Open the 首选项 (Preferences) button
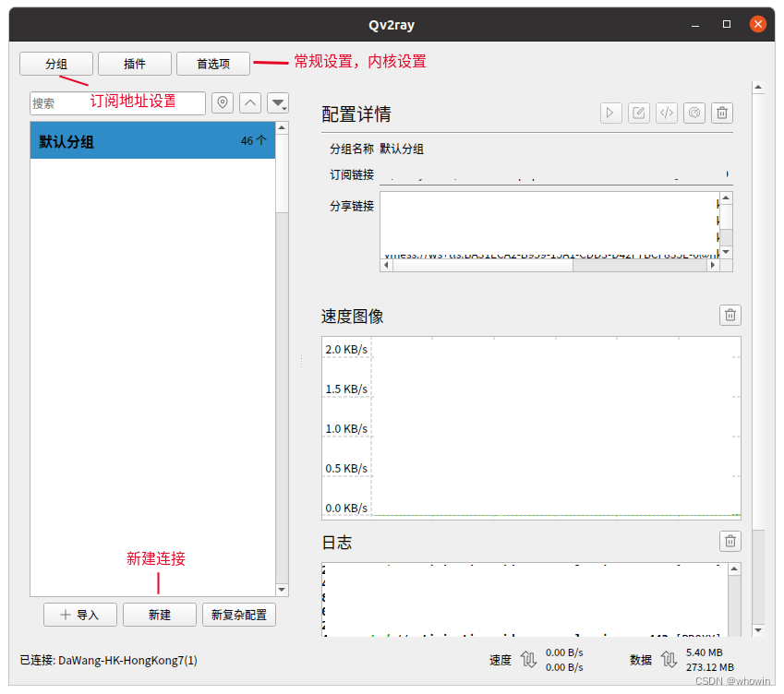 pos(213,64)
